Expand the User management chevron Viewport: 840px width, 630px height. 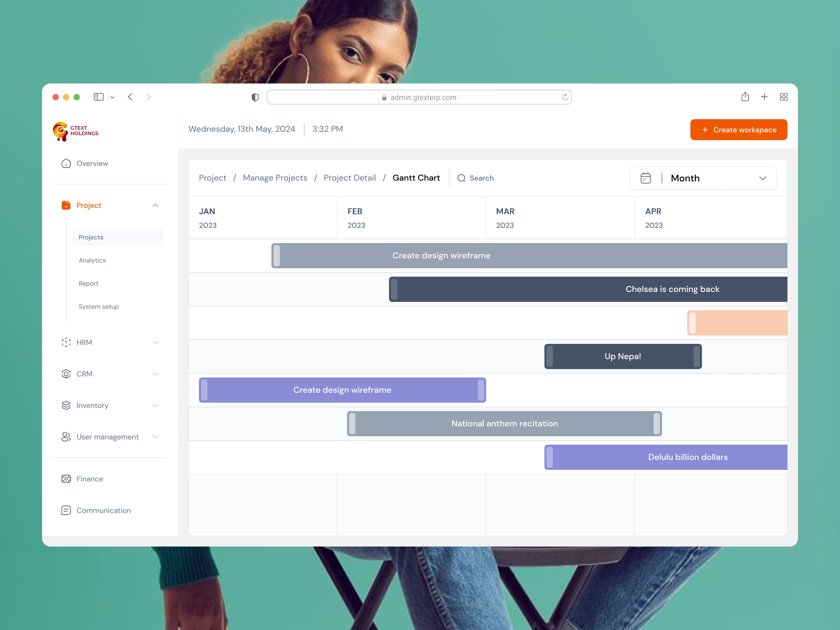coord(155,437)
